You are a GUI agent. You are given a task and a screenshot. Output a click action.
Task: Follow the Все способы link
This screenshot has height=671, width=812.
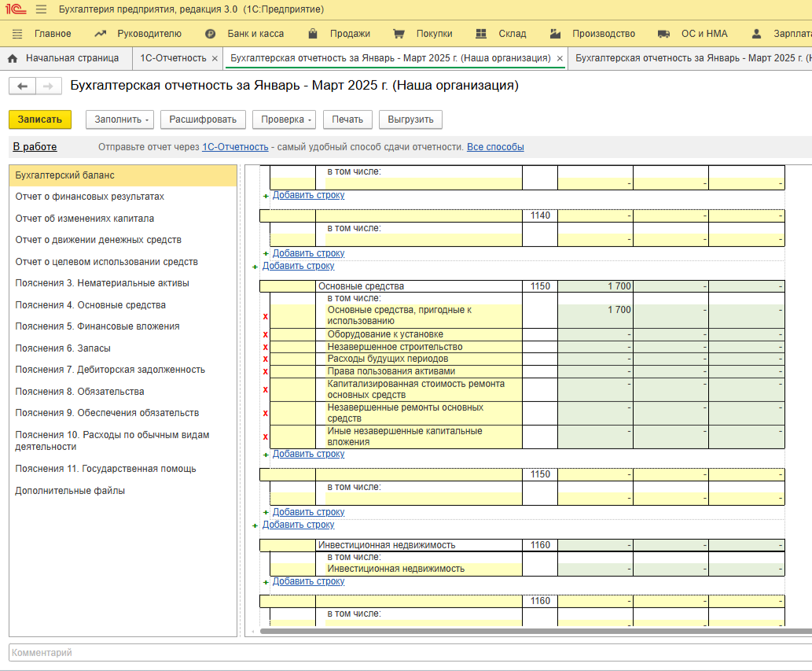(x=495, y=147)
